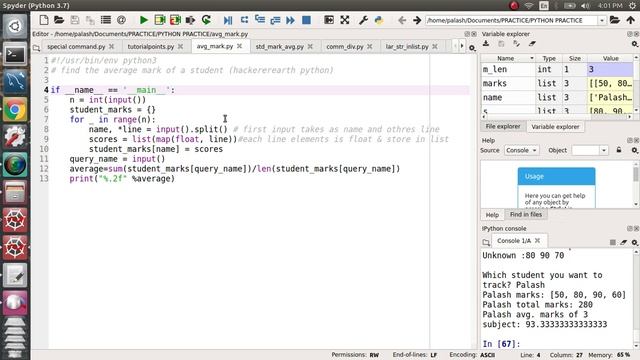Click the volume icon in system tray
Screen dimensions: 640x360
coord(585,6)
